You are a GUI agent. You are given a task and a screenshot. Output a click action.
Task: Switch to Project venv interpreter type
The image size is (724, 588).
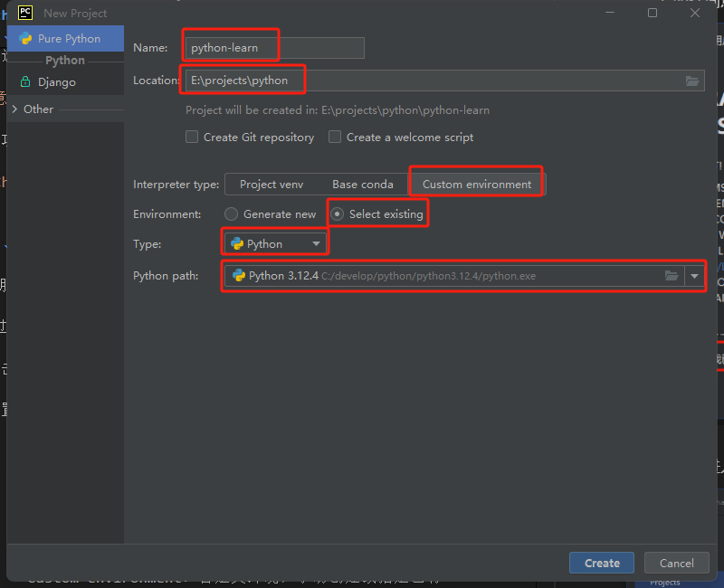(x=271, y=185)
